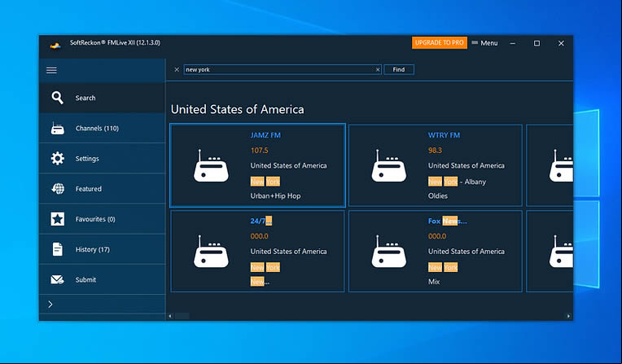Close the FMLive window
The image size is (622, 364).
(x=561, y=43)
